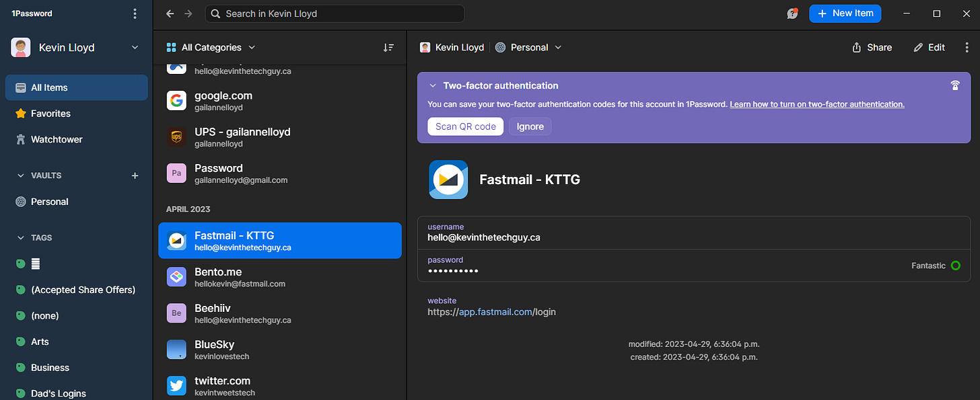This screenshot has width=980, height=400.
Task: Open the twitter.com item
Action: coord(280,386)
